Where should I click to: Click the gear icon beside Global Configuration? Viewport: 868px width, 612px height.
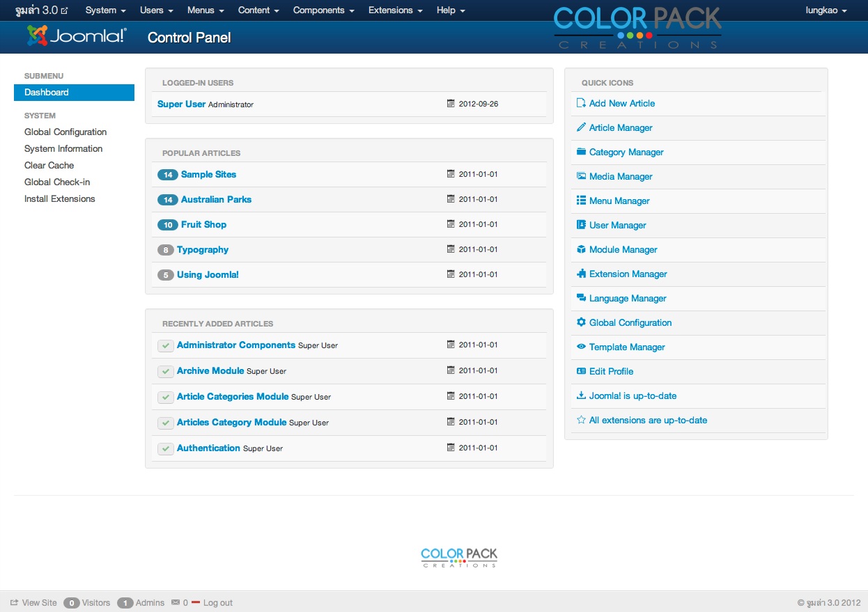click(x=581, y=322)
